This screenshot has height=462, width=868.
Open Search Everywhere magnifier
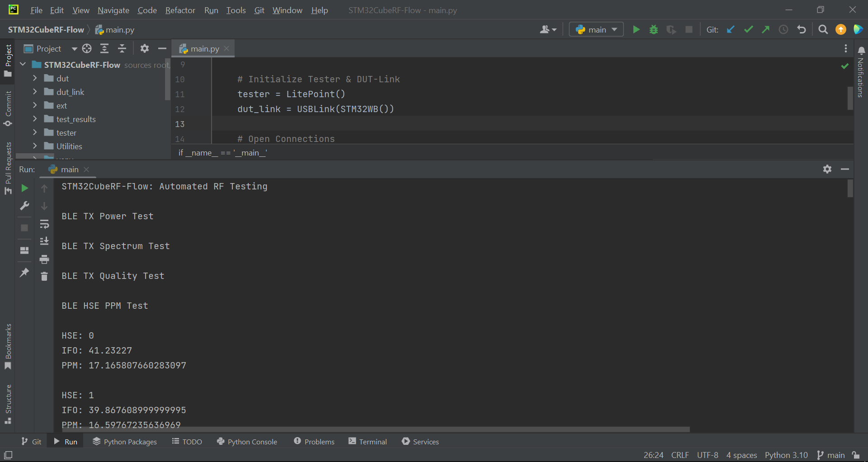[x=823, y=30]
